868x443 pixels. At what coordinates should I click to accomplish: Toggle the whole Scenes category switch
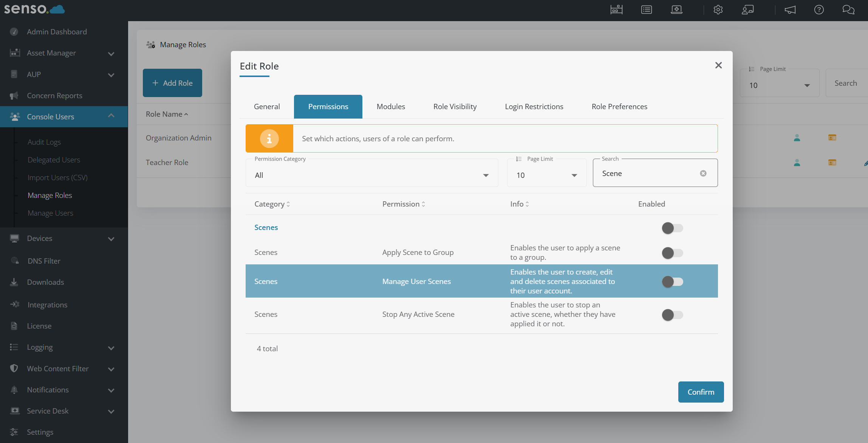pyautogui.click(x=672, y=228)
